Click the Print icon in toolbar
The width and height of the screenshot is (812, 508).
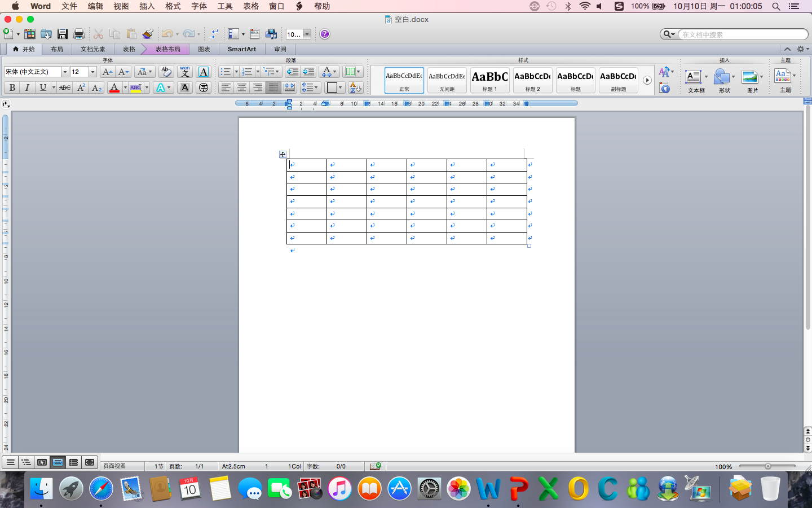click(79, 34)
